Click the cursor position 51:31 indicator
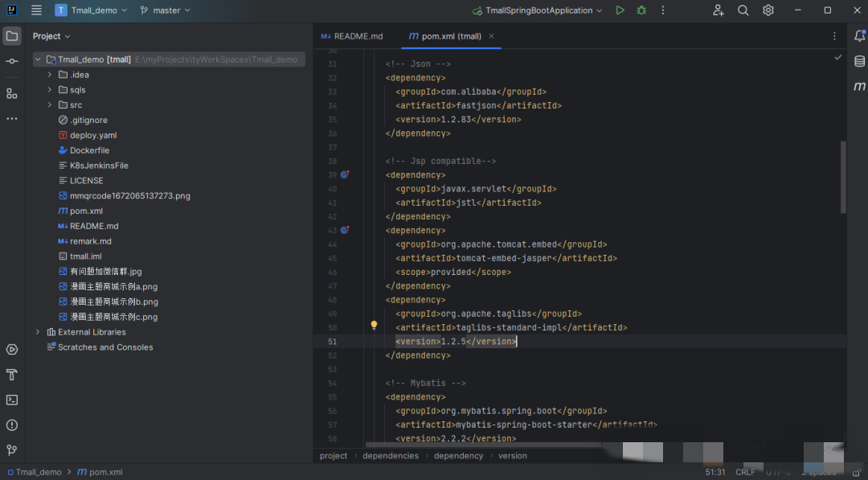This screenshot has height=480, width=868. click(x=715, y=472)
